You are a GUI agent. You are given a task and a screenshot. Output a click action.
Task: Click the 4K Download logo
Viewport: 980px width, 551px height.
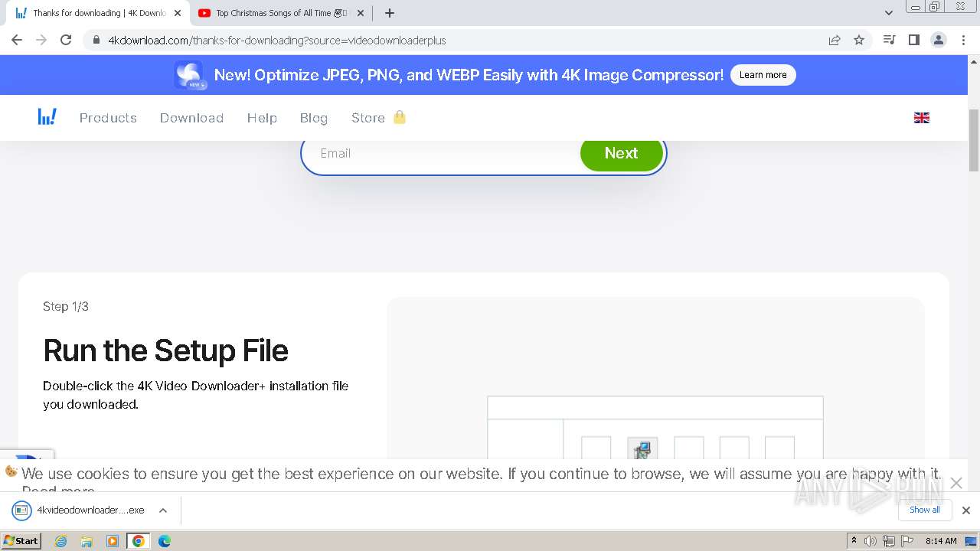[47, 117]
